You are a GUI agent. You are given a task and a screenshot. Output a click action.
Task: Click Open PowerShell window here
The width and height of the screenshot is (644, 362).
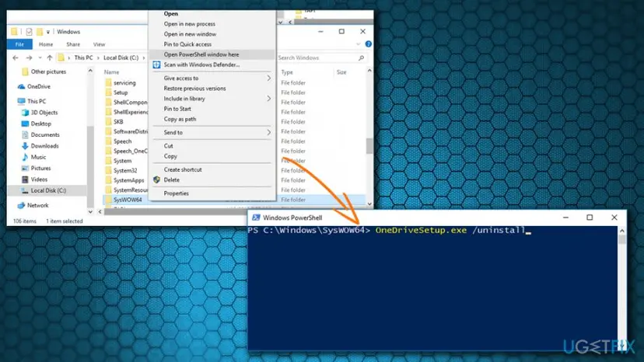coord(201,54)
